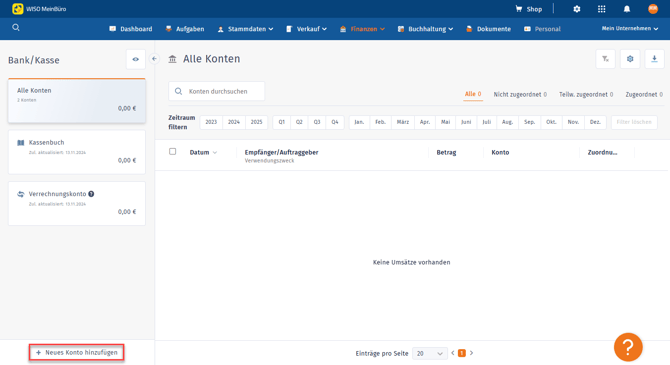The height and width of the screenshot is (365, 670).
Task: Filter by month Juni
Action: point(466,122)
